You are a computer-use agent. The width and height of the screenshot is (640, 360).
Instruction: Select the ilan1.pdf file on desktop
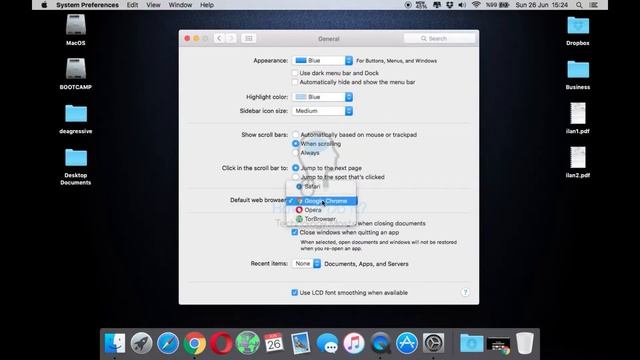[x=578, y=118]
